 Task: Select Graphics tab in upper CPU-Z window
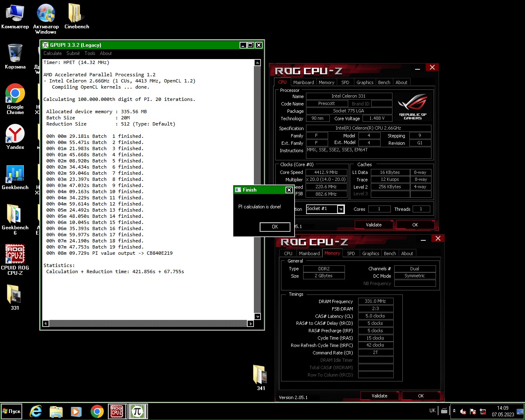365,82
